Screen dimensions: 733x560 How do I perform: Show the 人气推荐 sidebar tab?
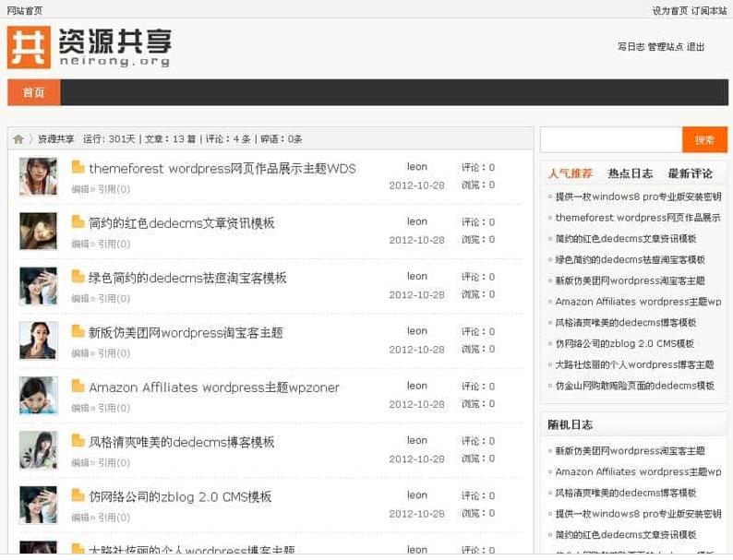[570, 173]
